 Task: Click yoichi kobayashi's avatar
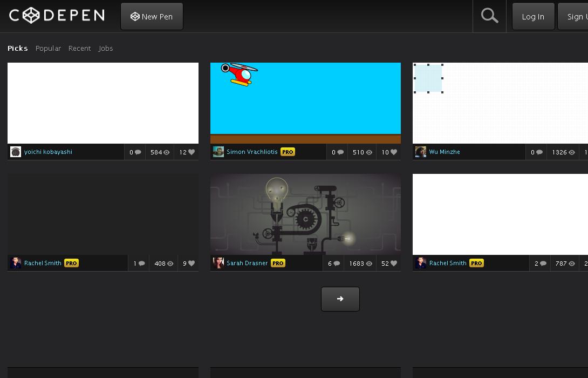click(x=16, y=152)
